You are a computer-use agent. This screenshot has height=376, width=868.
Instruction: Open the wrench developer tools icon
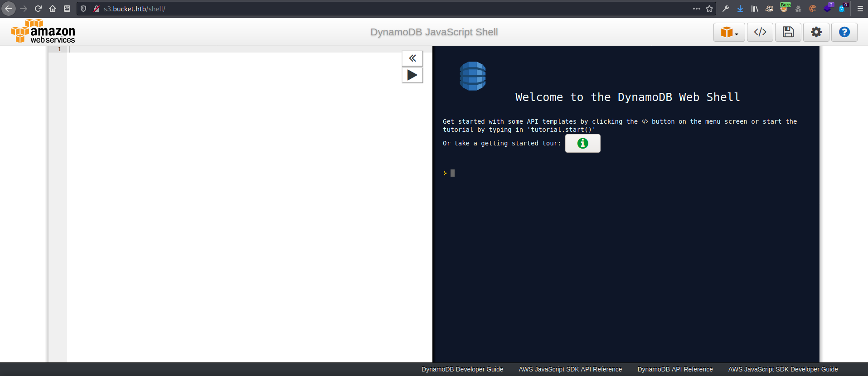pos(726,9)
